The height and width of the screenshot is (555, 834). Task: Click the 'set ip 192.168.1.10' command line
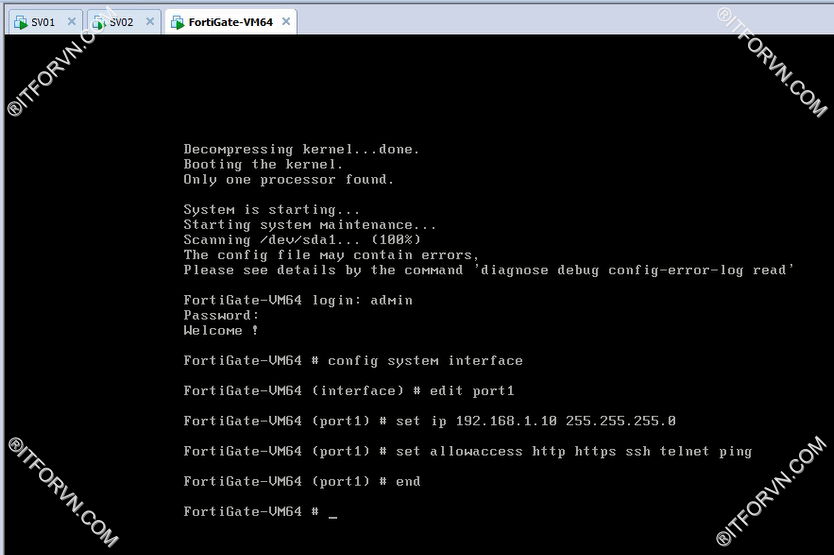429,421
